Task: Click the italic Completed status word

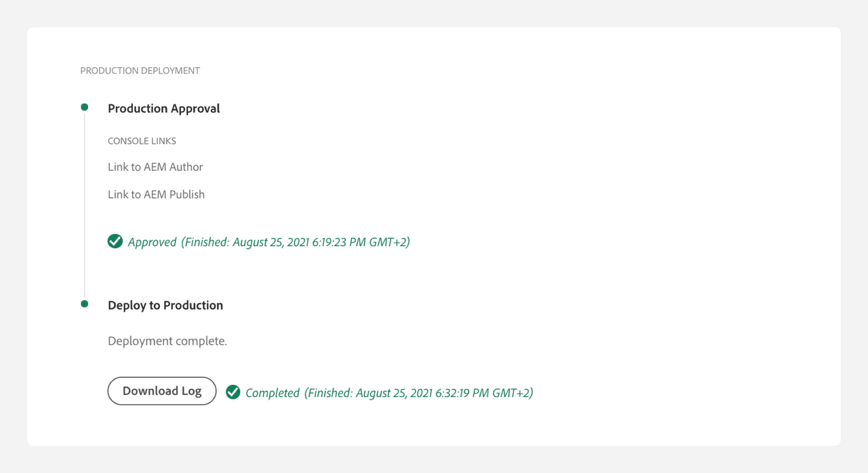Action: coord(272,393)
